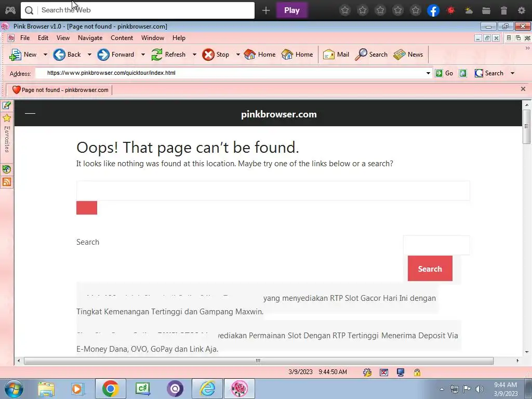
Task: Click the volume speaker tray icon
Action: point(479,389)
